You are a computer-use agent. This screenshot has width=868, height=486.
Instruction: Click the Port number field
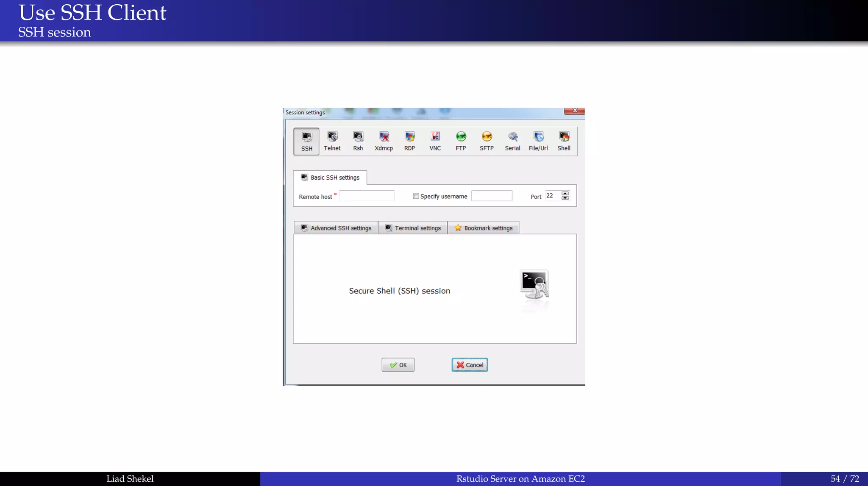(553, 196)
